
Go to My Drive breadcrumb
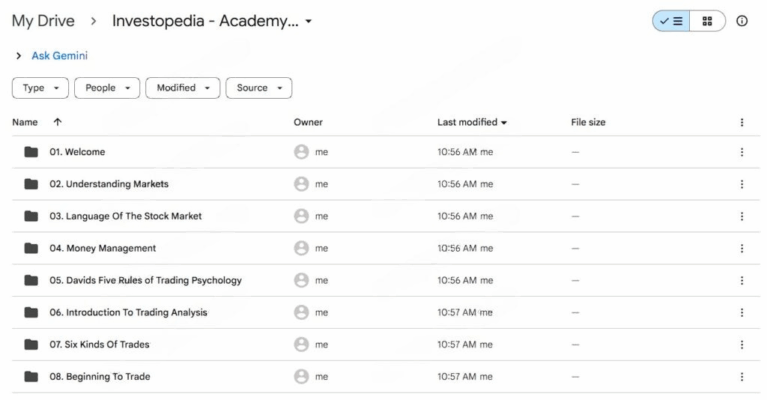(x=43, y=21)
